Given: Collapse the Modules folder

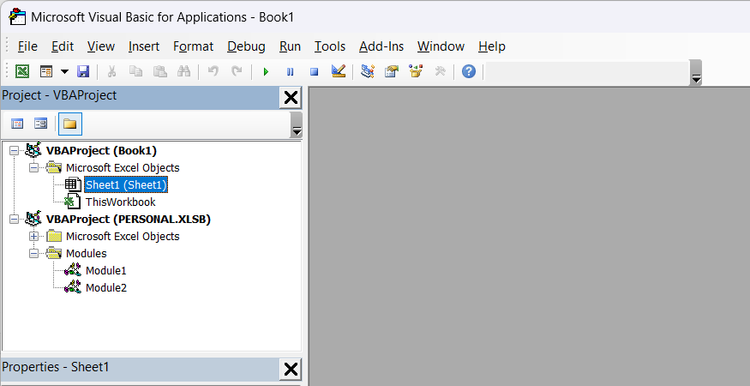Looking at the screenshot, I should [x=33, y=254].
